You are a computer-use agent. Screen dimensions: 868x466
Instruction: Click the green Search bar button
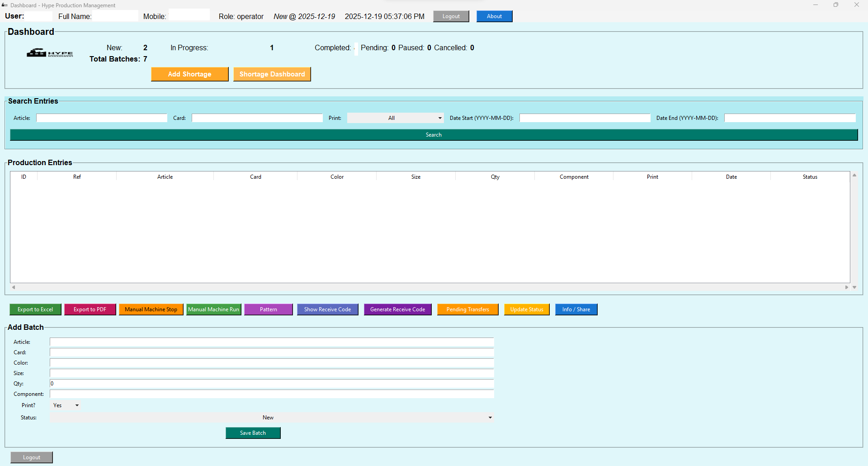point(434,135)
